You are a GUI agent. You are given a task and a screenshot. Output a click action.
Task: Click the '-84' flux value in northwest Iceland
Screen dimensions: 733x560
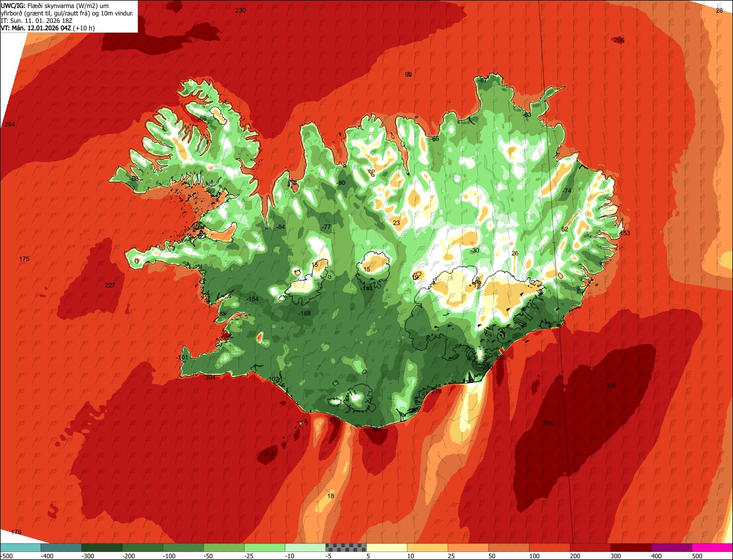[280, 227]
